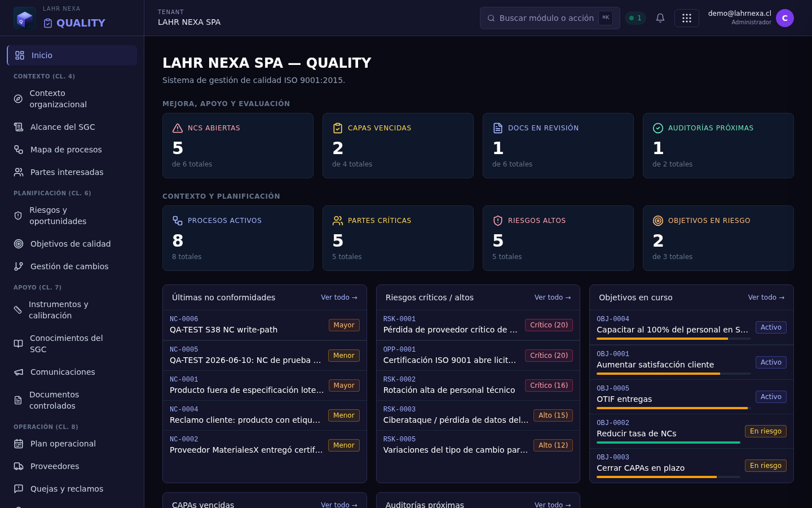Open row NC-0001 Producto fuera de especificación

(264, 386)
